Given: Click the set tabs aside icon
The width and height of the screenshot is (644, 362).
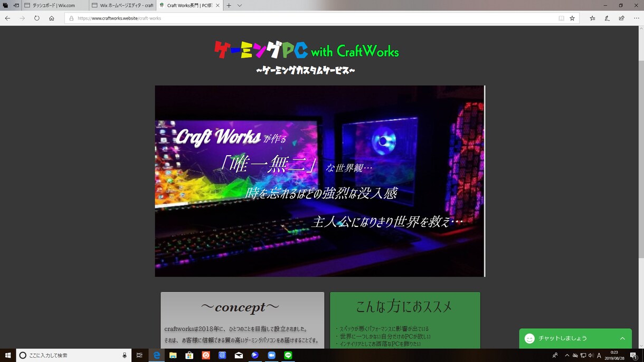Looking at the screenshot, I should point(16,5).
